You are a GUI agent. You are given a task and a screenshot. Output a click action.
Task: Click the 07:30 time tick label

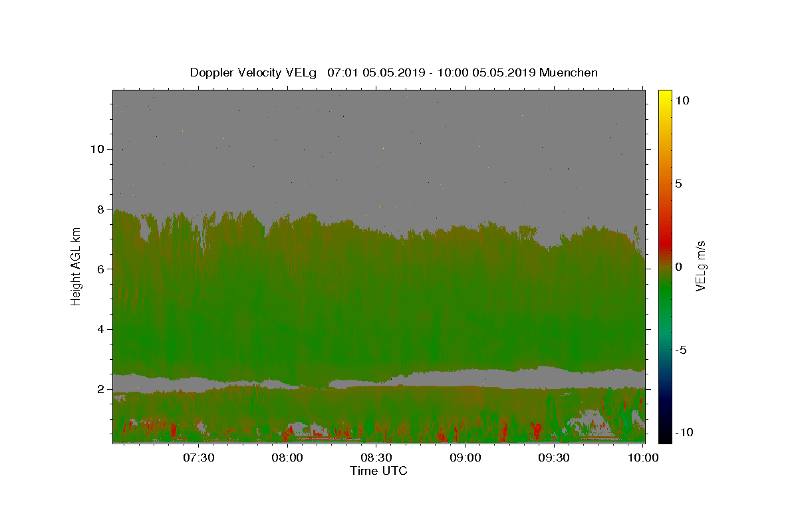pos(199,458)
